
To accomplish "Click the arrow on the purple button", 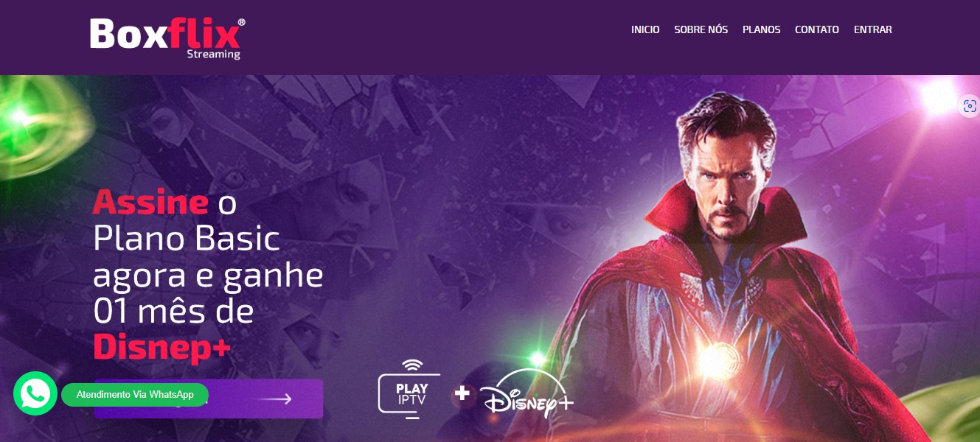I will pyautogui.click(x=279, y=399).
